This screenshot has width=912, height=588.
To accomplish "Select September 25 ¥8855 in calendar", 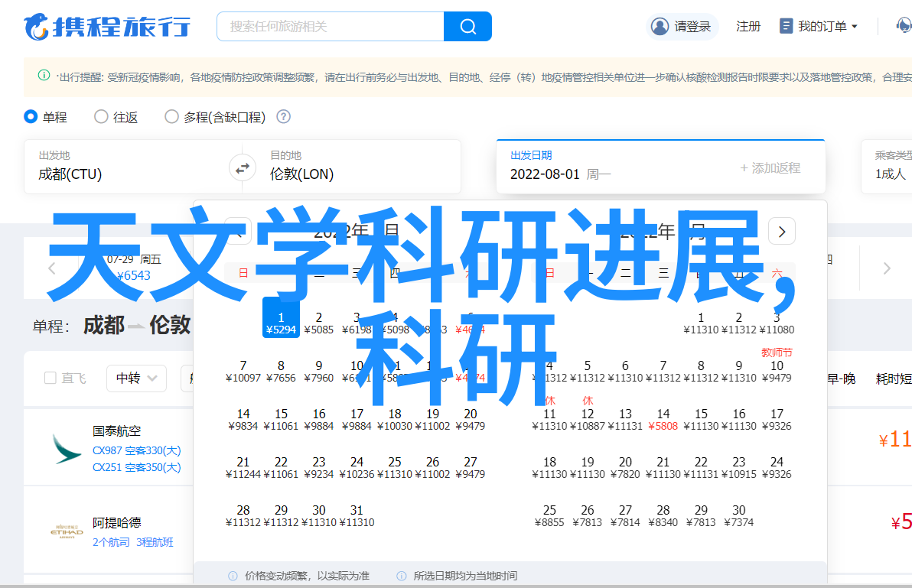I will click(549, 516).
